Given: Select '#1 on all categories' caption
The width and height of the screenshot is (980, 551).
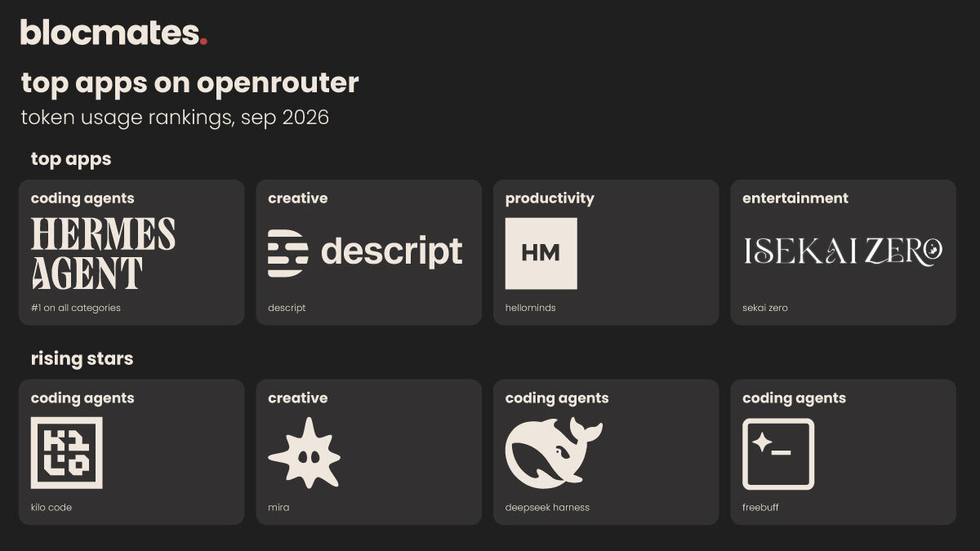Looking at the screenshot, I should (76, 308).
